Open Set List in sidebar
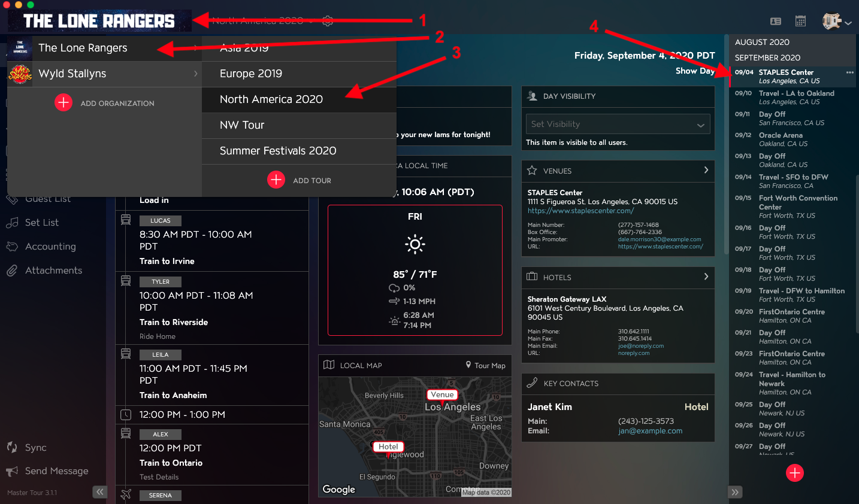Viewport: 859px width, 504px height. (x=42, y=223)
